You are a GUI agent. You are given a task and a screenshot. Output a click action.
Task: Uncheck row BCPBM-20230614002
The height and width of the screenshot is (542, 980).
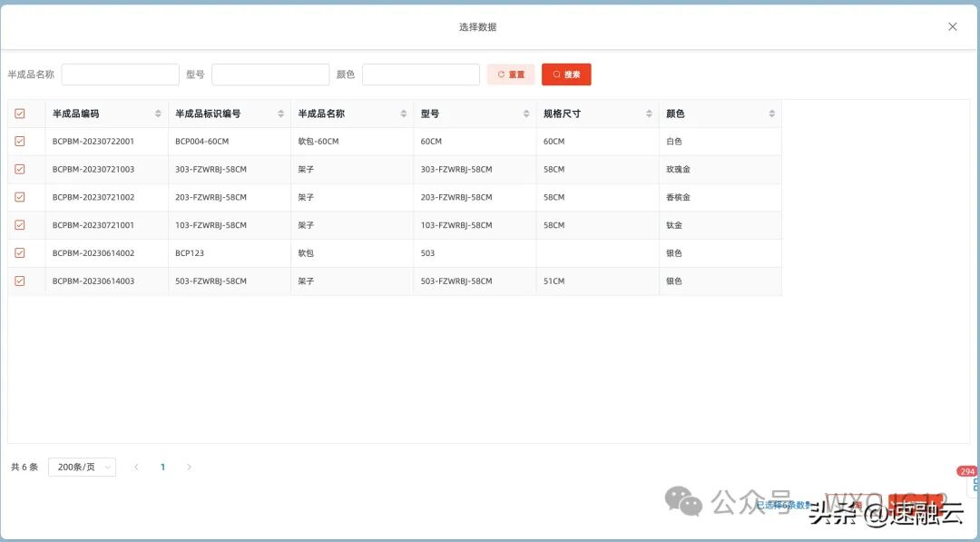pos(20,253)
